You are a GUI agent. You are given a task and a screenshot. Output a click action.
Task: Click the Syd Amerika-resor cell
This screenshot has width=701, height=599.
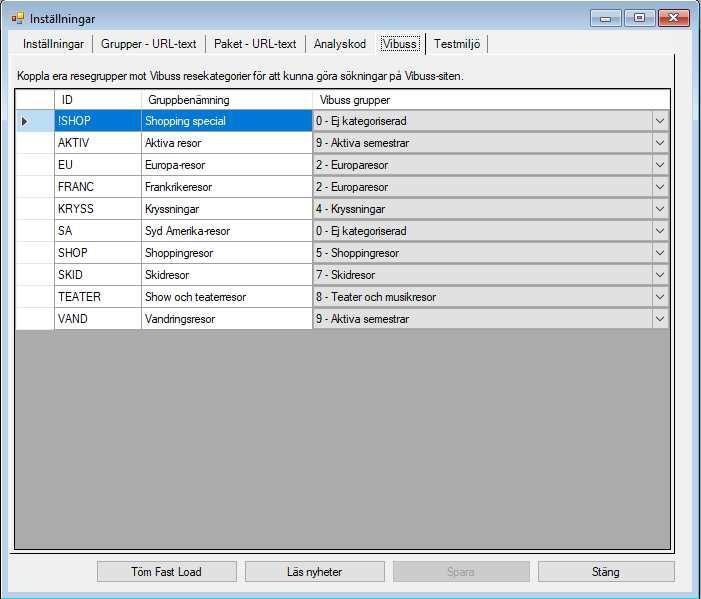[227, 231]
